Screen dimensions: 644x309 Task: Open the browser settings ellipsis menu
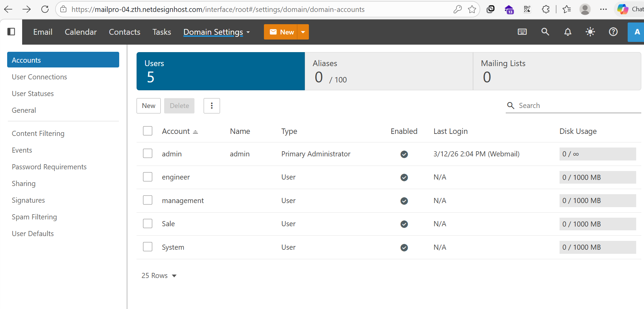coord(603,9)
